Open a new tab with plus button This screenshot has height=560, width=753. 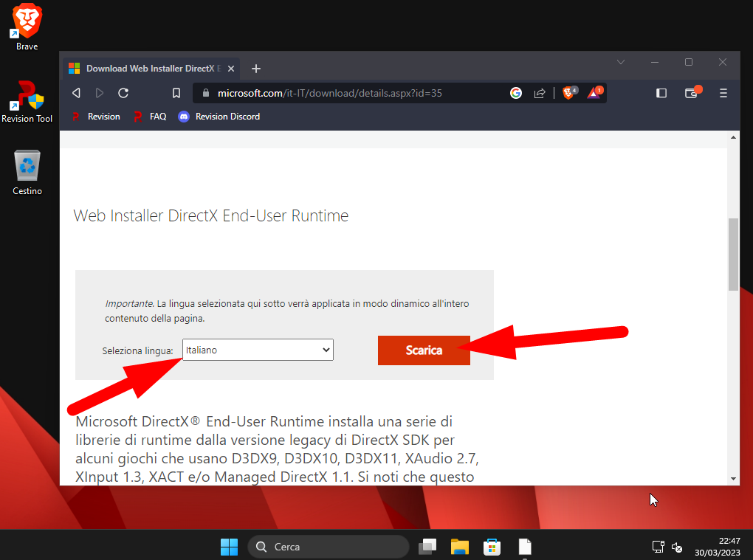(x=256, y=69)
